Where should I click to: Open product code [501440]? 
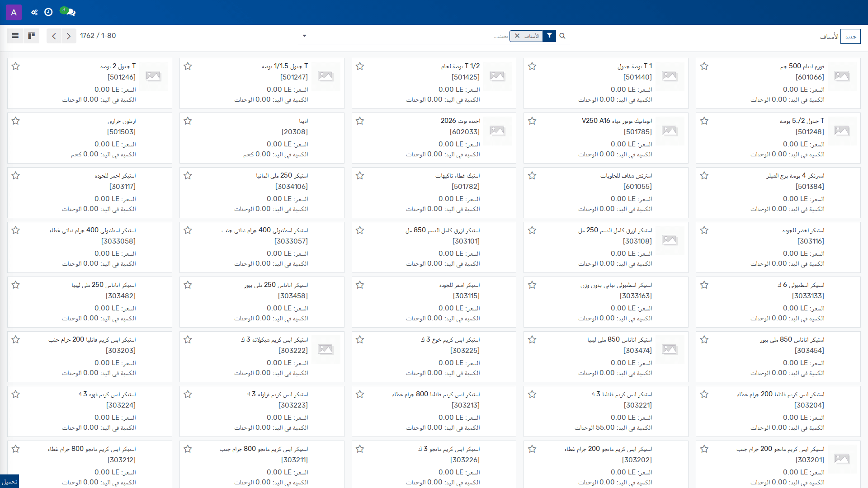[637, 77]
